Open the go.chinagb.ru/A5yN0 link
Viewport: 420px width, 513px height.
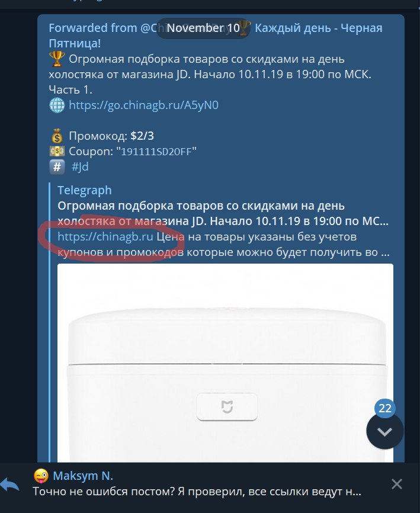[143, 105]
